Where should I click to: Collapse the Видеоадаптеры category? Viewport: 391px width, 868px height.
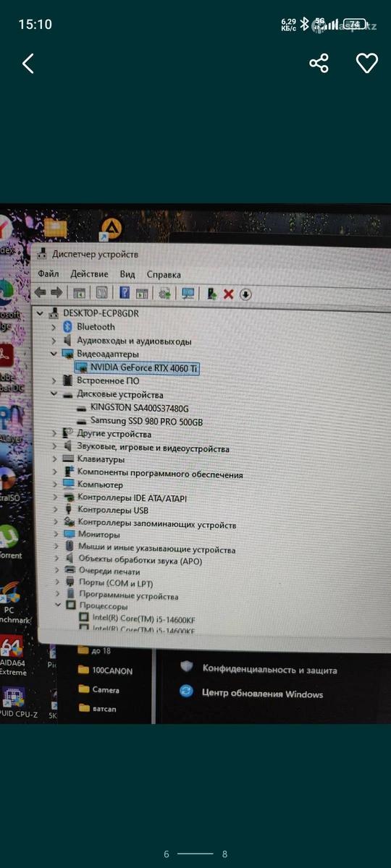click(54, 354)
